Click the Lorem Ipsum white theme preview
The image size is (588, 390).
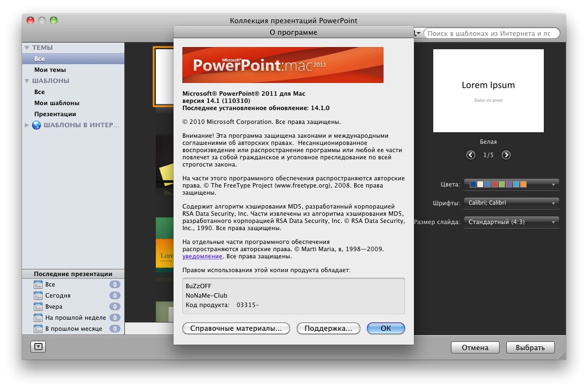point(489,91)
